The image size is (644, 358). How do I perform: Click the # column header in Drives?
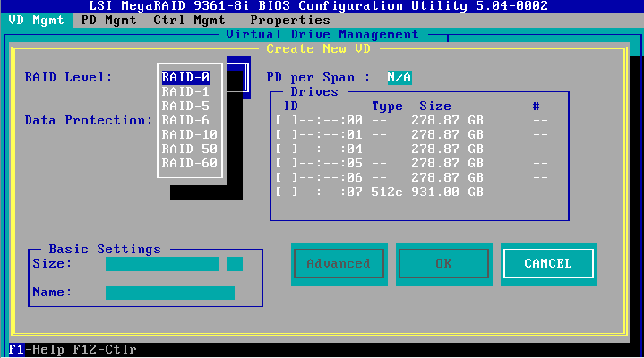[x=536, y=107]
